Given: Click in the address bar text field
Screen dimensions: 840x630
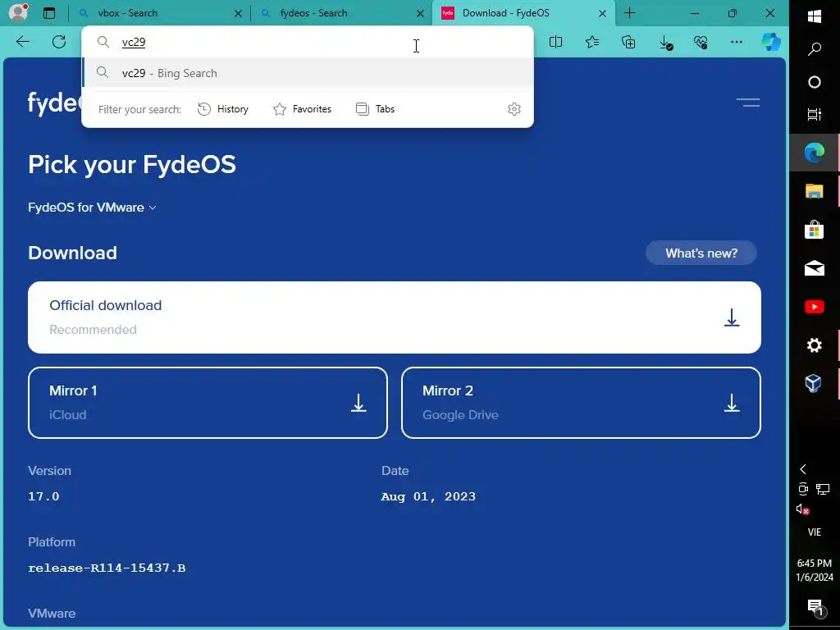Looking at the screenshot, I should (308, 43).
